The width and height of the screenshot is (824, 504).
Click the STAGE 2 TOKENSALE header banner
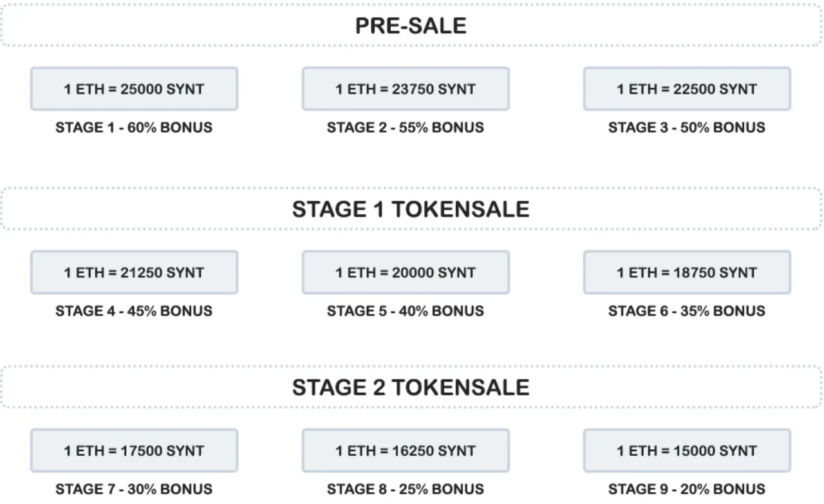(411, 387)
